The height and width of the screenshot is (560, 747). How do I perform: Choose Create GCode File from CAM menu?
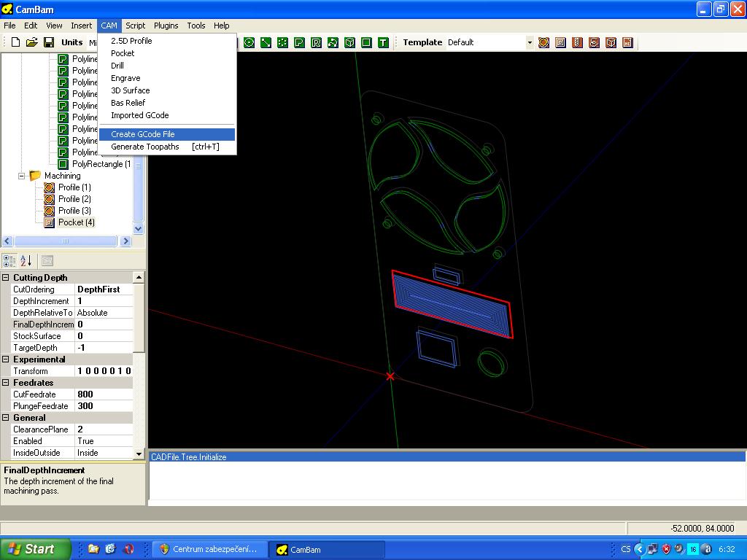(143, 134)
